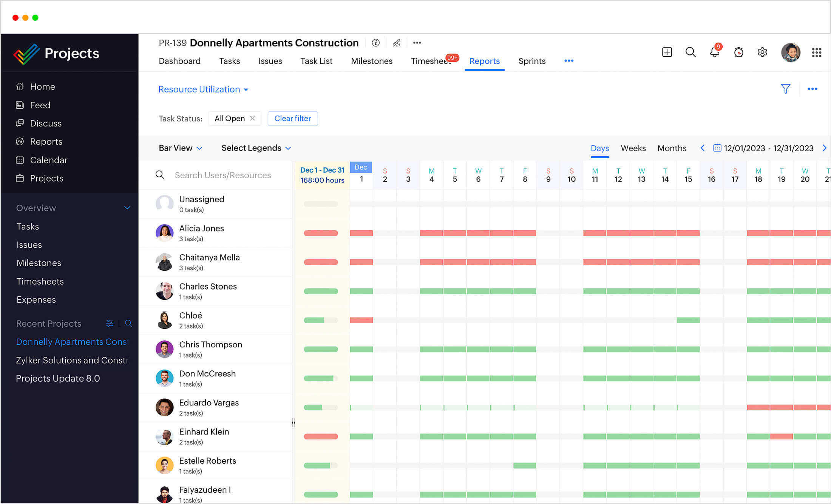Click the add new item plus icon
The height and width of the screenshot is (504, 831).
tap(667, 53)
